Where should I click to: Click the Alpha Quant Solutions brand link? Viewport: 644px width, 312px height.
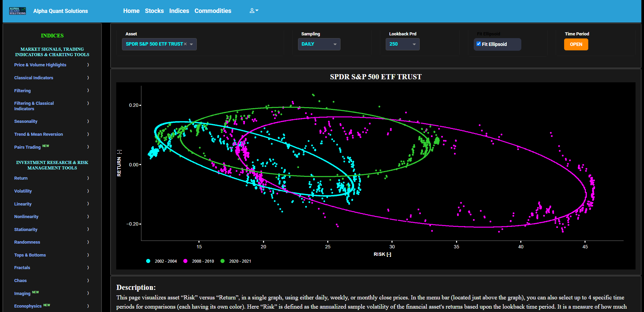pos(60,11)
